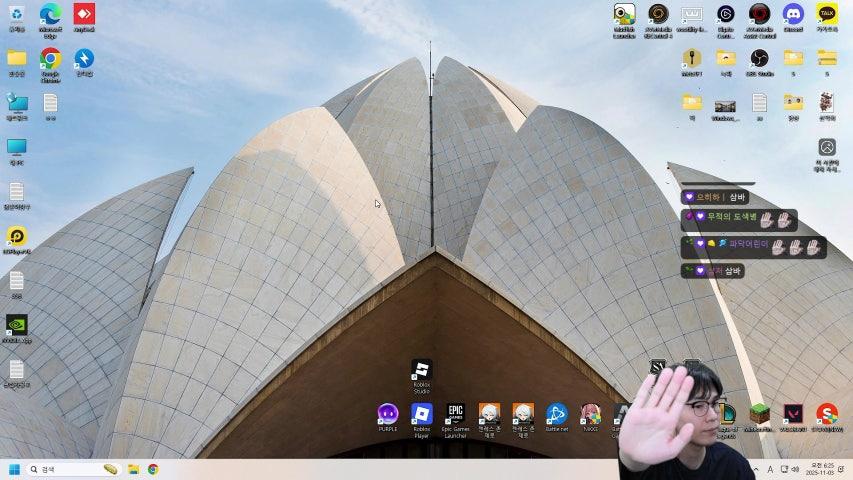Open the OBS Studio shortcut
The height and width of the screenshot is (480, 853).
759,59
